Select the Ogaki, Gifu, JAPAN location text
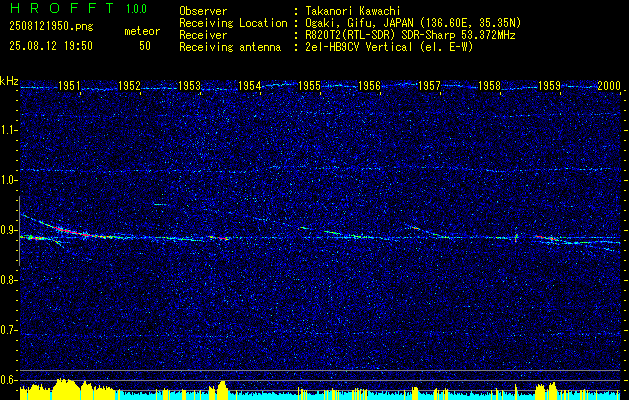629x400 pixels. coord(413,23)
